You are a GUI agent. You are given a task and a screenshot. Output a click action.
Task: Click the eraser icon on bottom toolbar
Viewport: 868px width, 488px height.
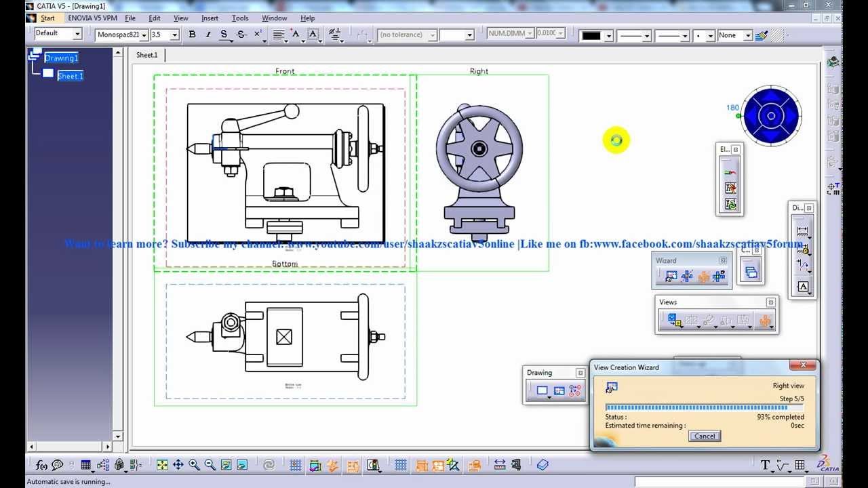542,465
